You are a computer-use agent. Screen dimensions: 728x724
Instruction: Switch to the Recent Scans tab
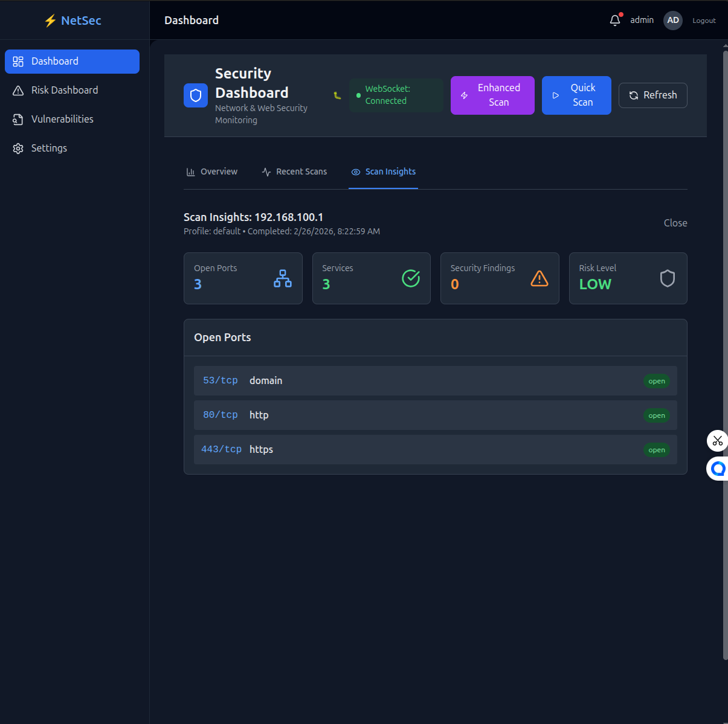tap(294, 172)
